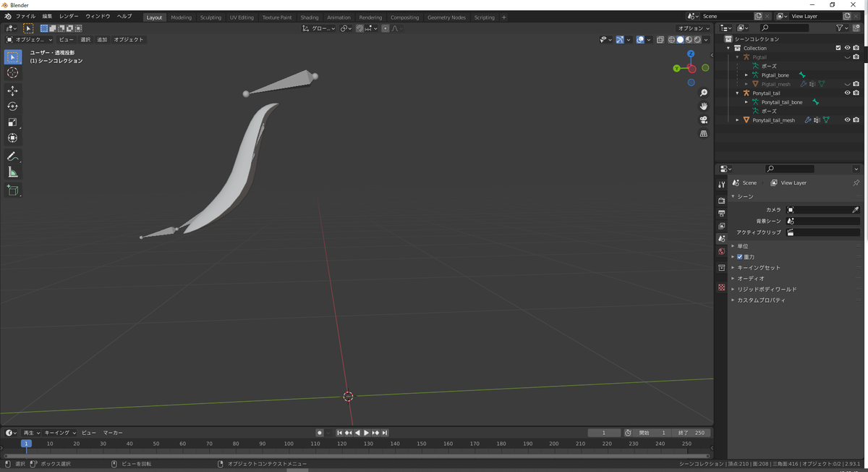This screenshot has width=868, height=472.
Task: Pin the properties editor context
Action: (856, 183)
